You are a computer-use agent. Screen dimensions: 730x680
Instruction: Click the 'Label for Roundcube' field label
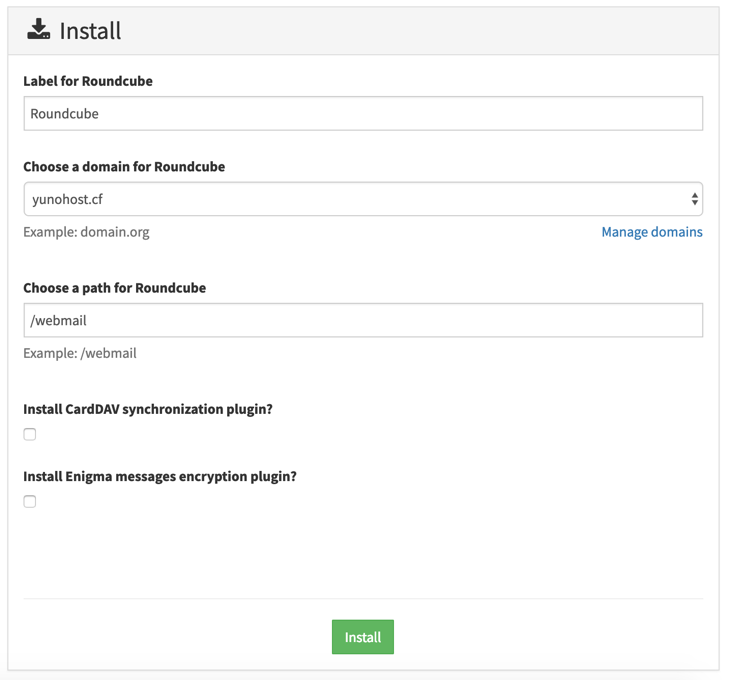coord(88,81)
